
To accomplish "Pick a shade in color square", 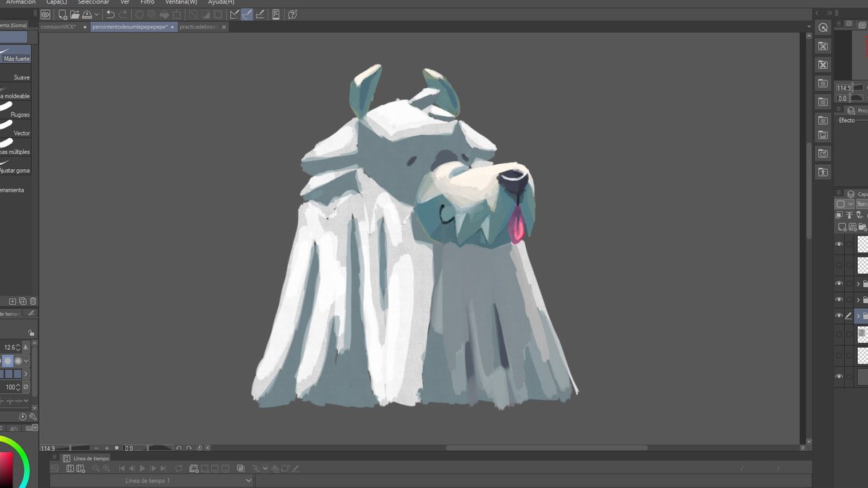I will 6,468.
